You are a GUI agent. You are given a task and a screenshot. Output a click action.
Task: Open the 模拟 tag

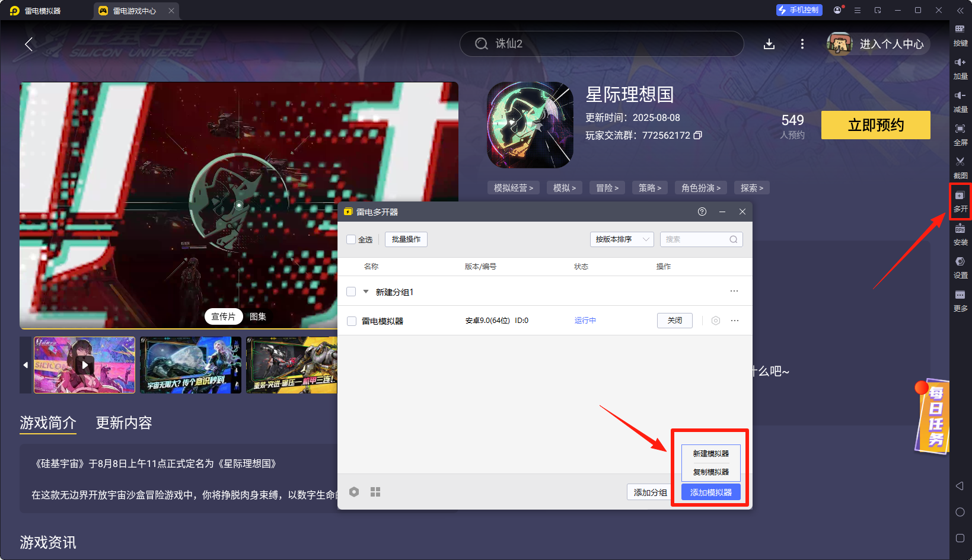[x=565, y=188]
